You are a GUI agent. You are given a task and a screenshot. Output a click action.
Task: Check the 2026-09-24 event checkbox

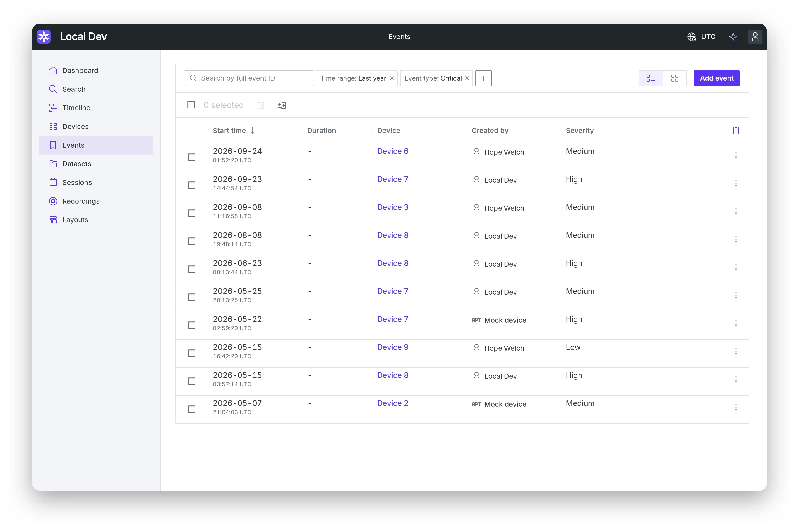pyautogui.click(x=192, y=157)
